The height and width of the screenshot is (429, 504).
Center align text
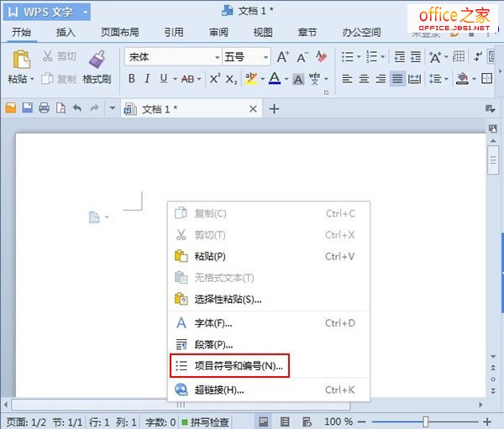click(x=364, y=79)
